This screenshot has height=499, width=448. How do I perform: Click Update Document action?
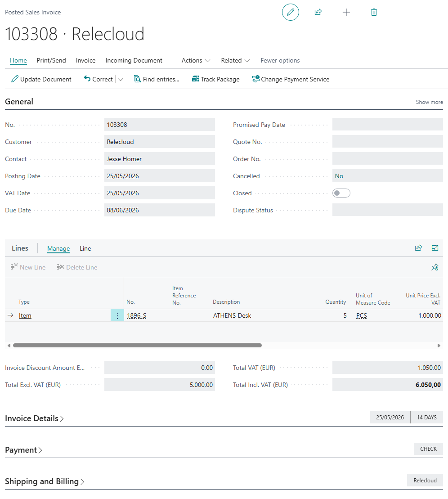pyautogui.click(x=41, y=79)
